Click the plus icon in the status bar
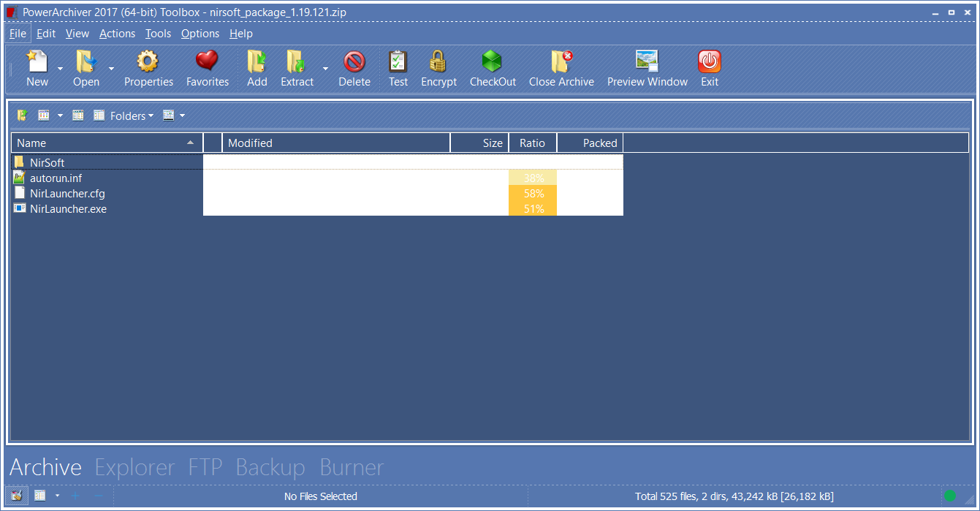The image size is (980, 511). coord(75,496)
